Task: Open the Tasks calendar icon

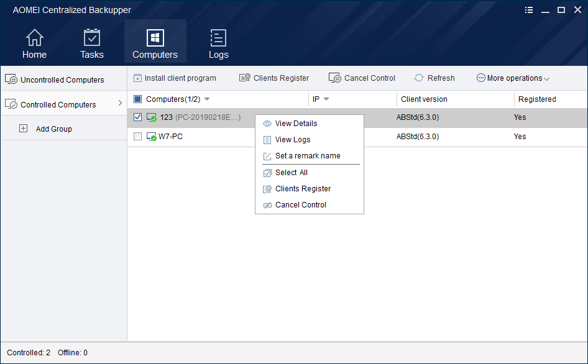Action: tap(92, 37)
